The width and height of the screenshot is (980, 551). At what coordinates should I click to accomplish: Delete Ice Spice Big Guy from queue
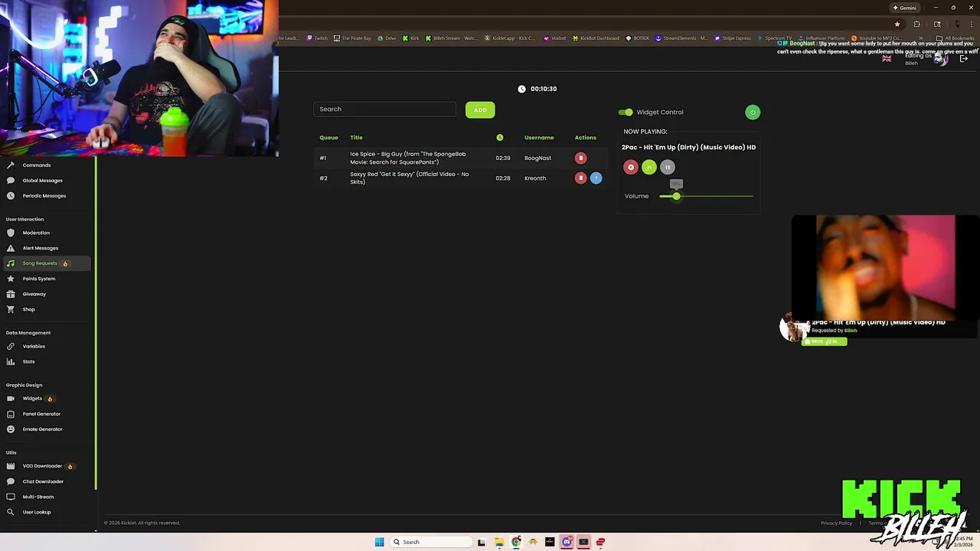click(x=580, y=158)
